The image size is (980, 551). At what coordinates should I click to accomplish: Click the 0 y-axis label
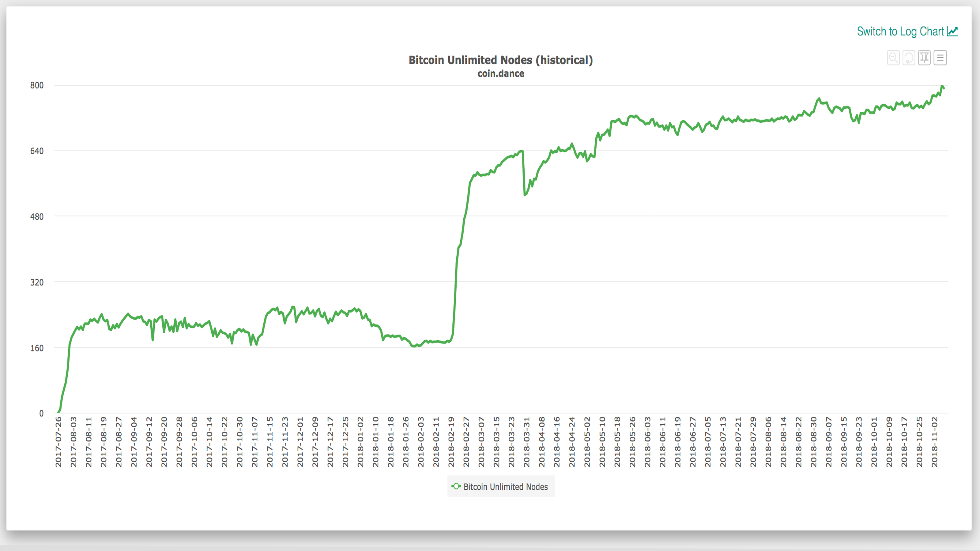coord(41,413)
